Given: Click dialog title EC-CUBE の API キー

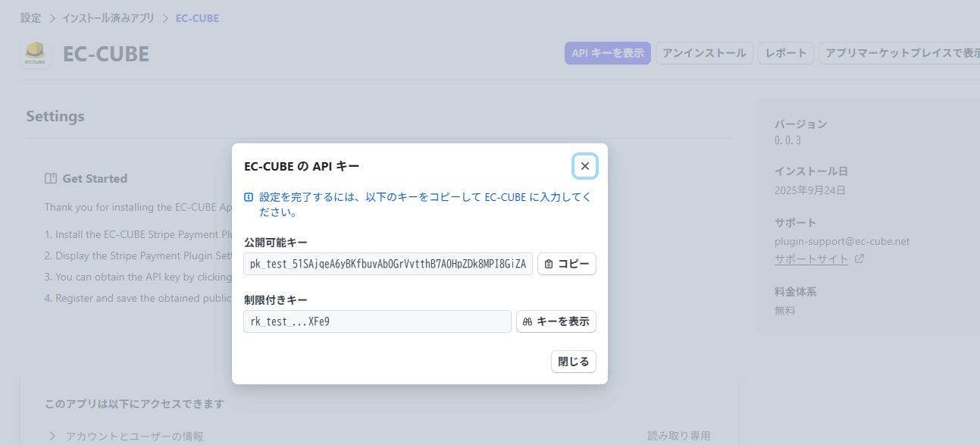Looking at the screenshot, I should pos(302,166).
